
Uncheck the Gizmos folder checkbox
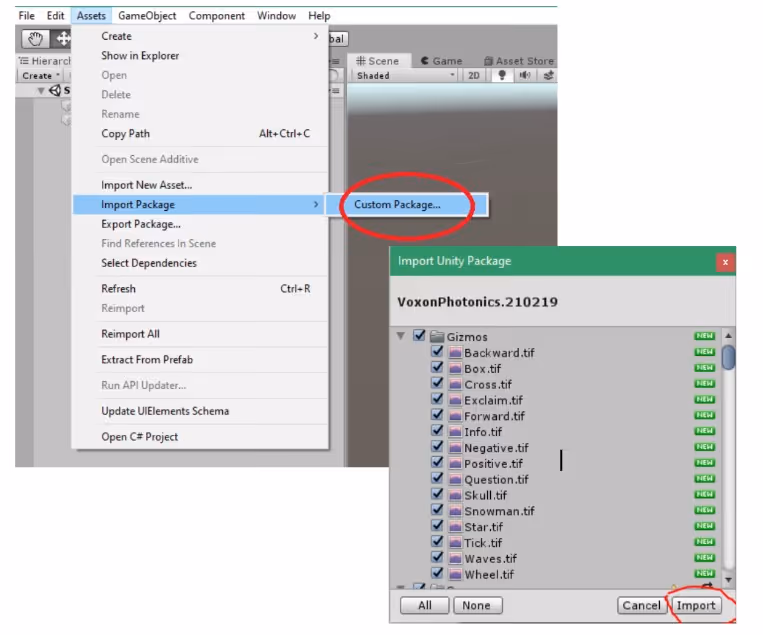(419, 335)
